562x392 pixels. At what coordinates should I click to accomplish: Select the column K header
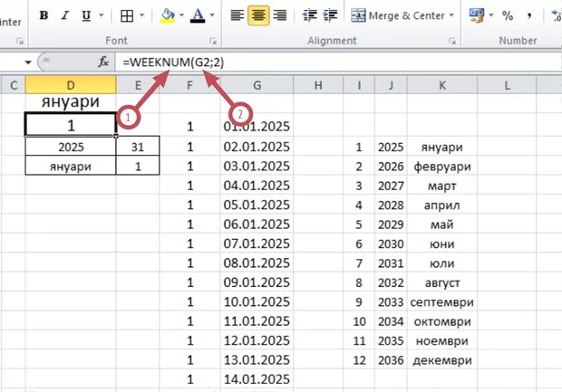point(441,85)
